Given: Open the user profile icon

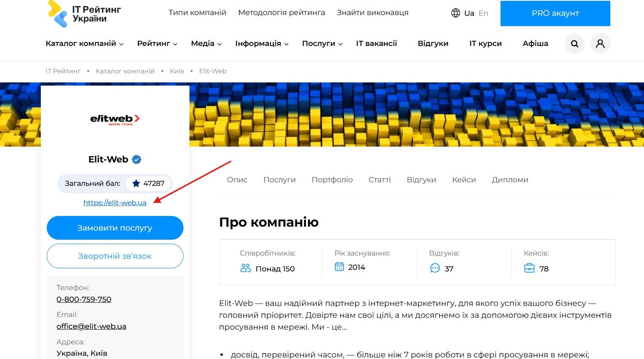Looking at the screenshot, I should pyautogui.click(x=600, y=44).
